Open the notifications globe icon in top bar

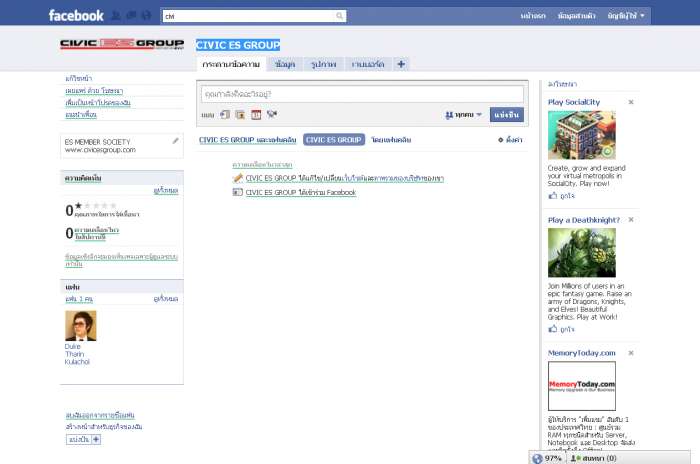coord(146,16)
